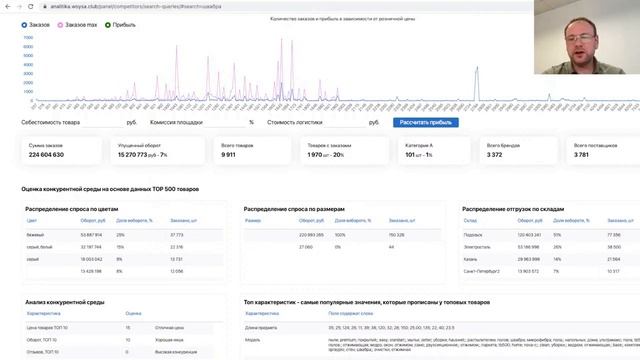Click the 'Себестоимость товара' input field

point(103,122)
